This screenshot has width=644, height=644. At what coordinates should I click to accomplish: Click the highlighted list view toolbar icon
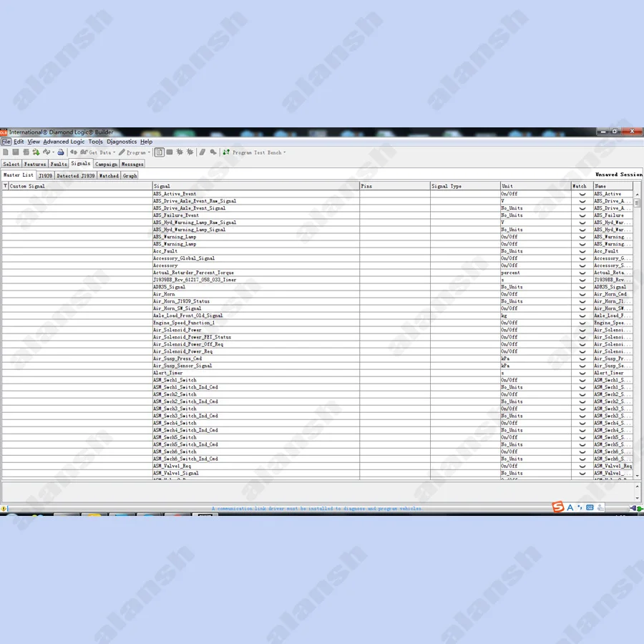pyautogui.click(x=160, y=152)
